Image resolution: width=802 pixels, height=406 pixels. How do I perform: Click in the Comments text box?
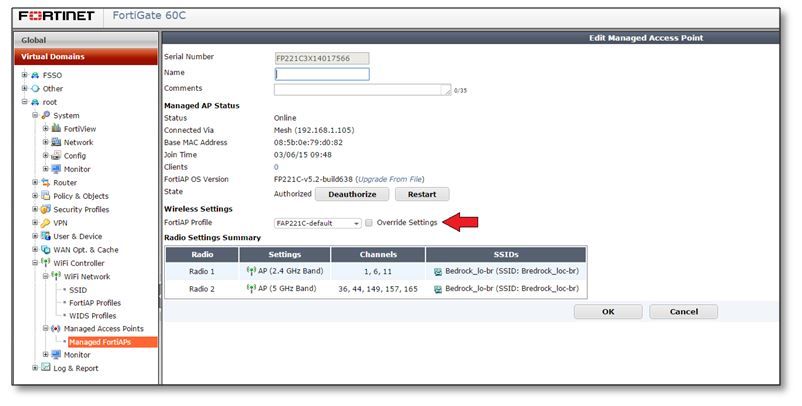pos(363,90)
